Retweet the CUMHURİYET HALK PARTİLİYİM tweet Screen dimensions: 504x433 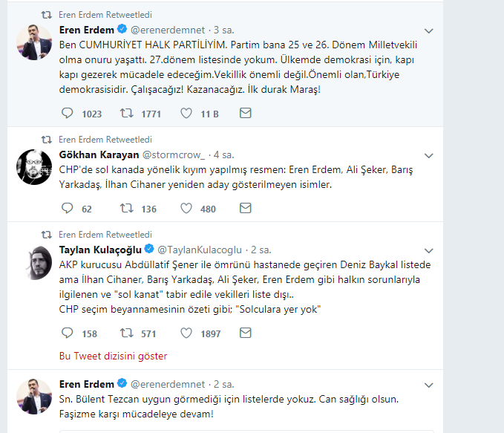127,114
